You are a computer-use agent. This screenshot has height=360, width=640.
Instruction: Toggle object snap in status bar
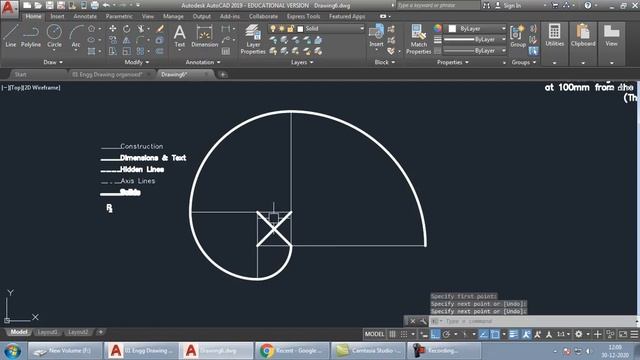tap(495, 334)
